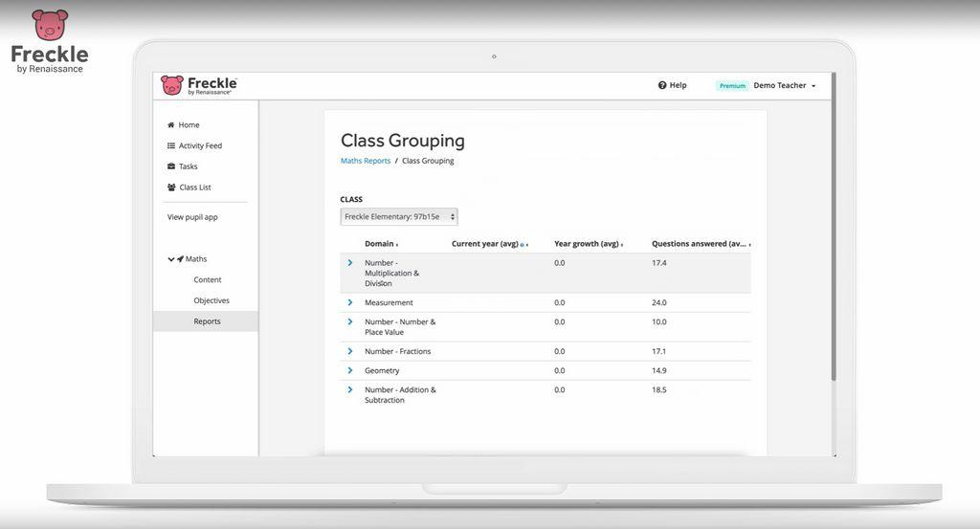The width and height of the screenshot is (980, 529).
Task: Click the Multiplication & Division value 17.4
Action: click(658, 263)
